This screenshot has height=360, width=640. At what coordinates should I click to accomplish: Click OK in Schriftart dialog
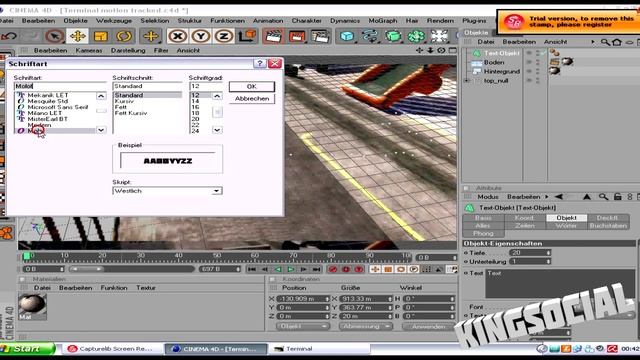pyautogui.click(x=251, y=87)
